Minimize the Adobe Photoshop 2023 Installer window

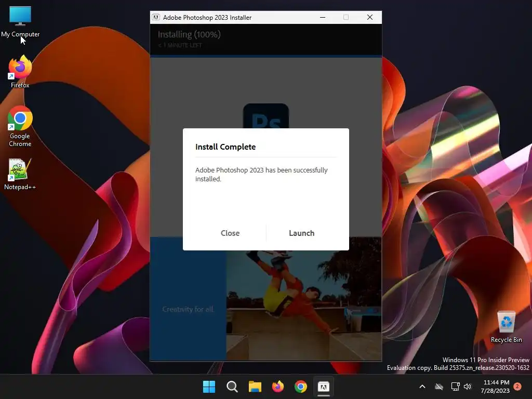(323, 17)
